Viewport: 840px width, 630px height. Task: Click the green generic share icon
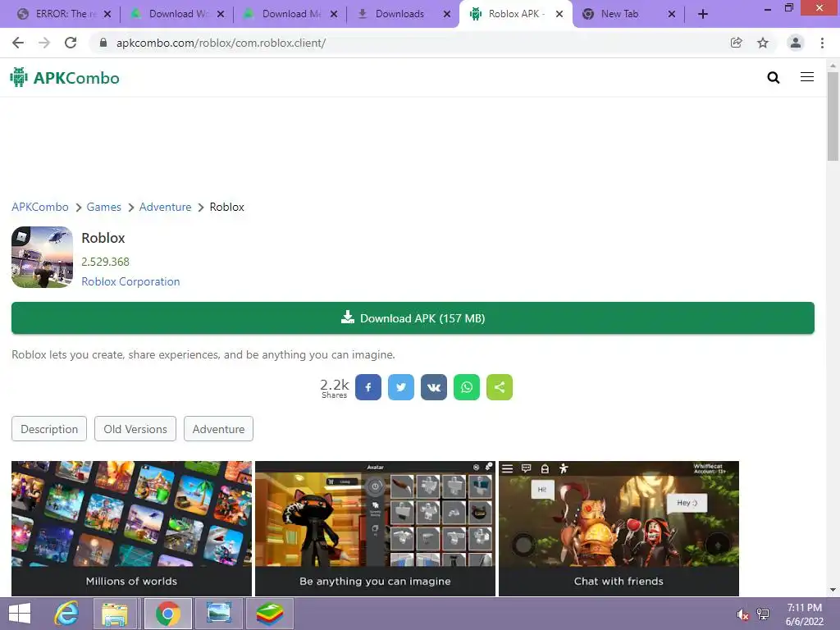coord(500,387)
